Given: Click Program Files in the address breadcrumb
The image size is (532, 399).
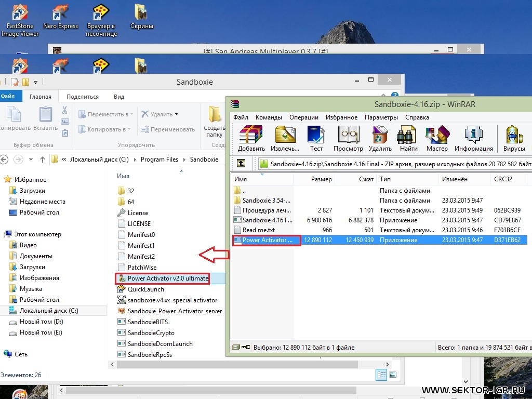Looking at the screenshot, I should (x=159, y=159).
